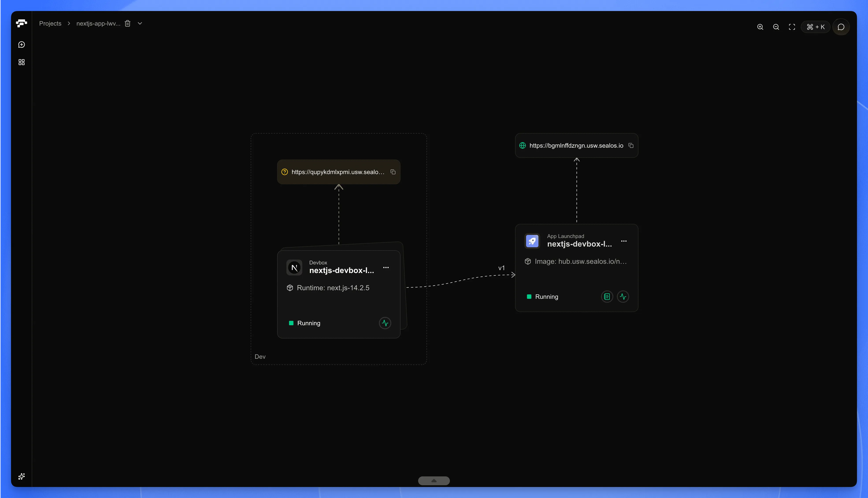The image size is (868, 498).
Task: Open https://bgmlnffdzngn.usw.sealos.io link
Action: 576,146
